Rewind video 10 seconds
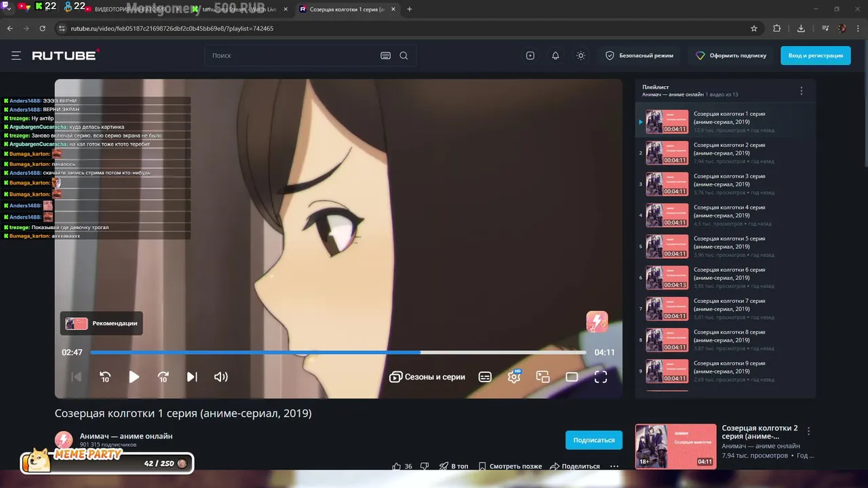 coord(105,377)
